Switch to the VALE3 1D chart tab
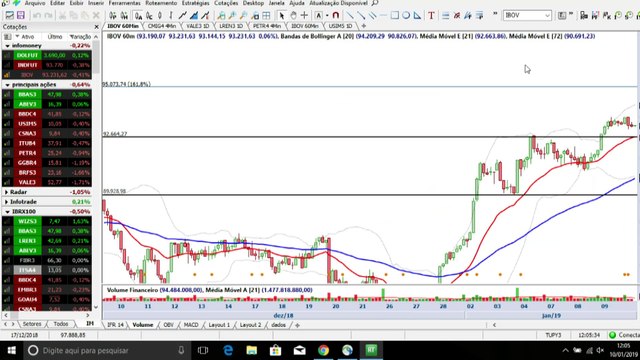 tap(197, 26)
